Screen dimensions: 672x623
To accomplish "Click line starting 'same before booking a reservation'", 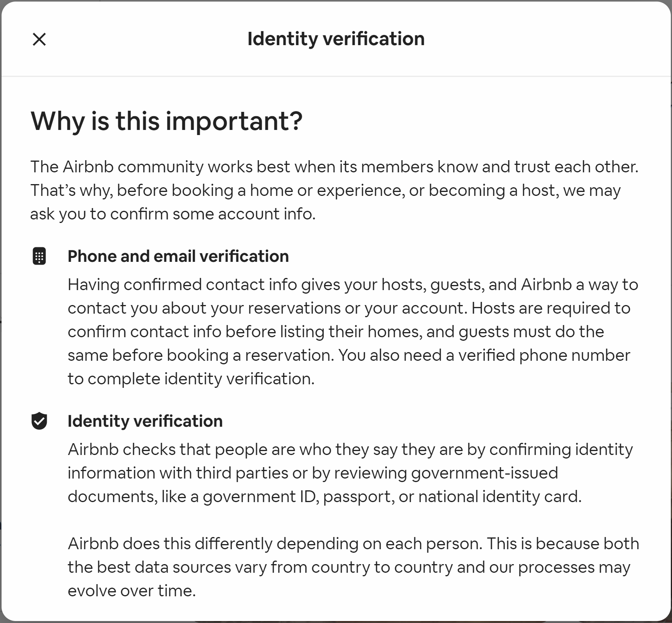I will click(x=349, y=355).
